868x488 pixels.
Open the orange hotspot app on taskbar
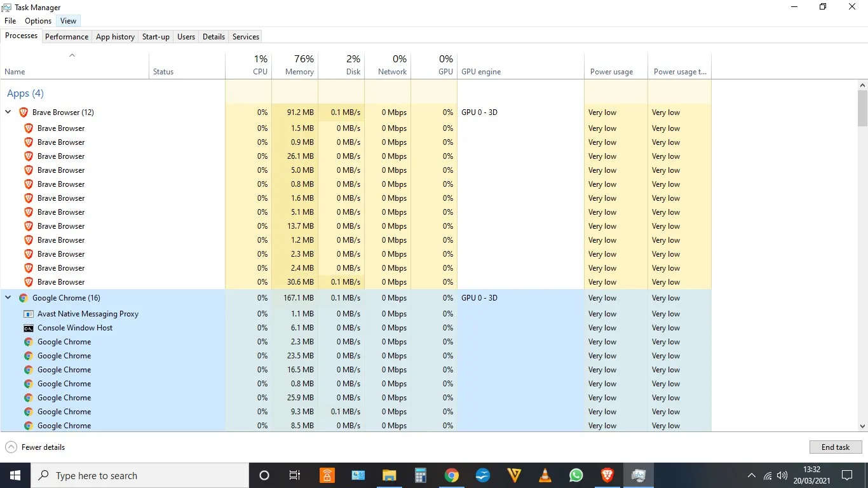327,475
